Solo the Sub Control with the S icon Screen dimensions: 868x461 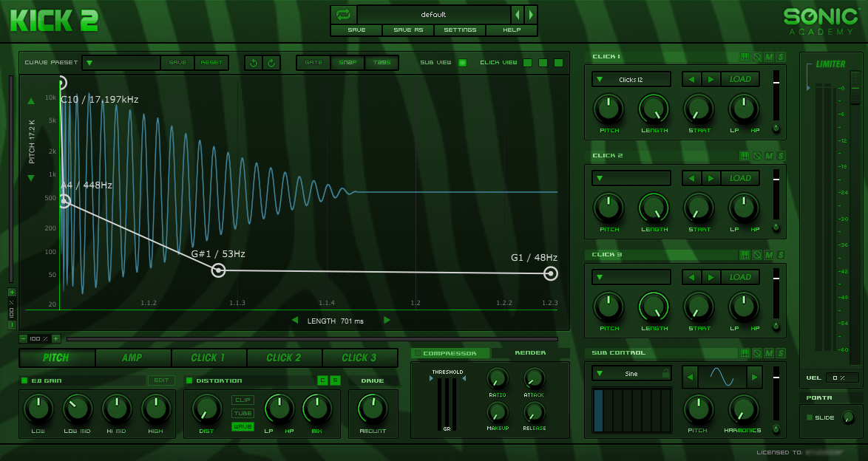781,353
